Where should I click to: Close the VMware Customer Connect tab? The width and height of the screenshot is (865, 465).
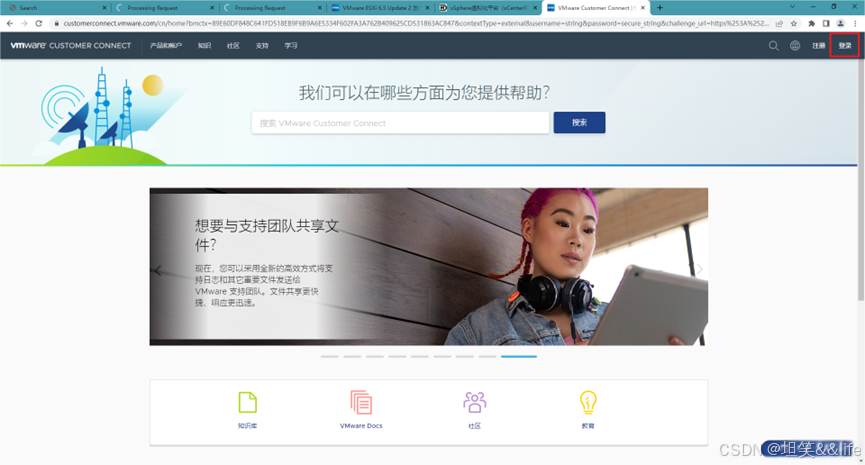tap(643, 8)
